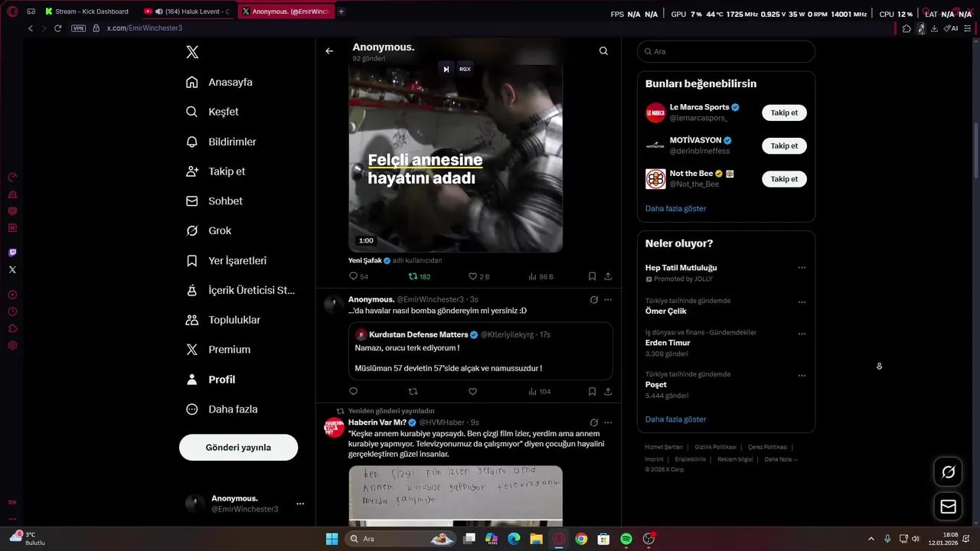Screen dimensions: 980x551
Task: Open Spotify from the Windows taskbar
Action: [x=626, y=539]
